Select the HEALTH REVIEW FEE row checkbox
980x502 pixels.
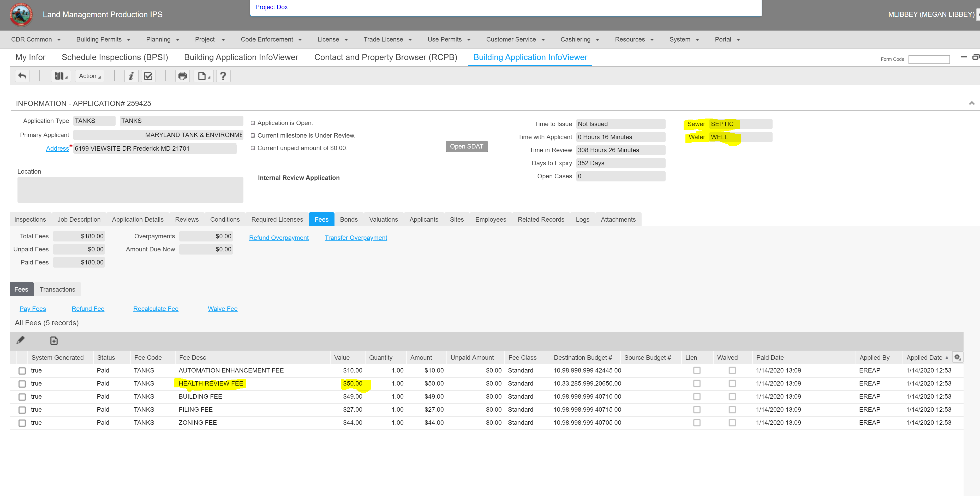[x=22, y=384]
